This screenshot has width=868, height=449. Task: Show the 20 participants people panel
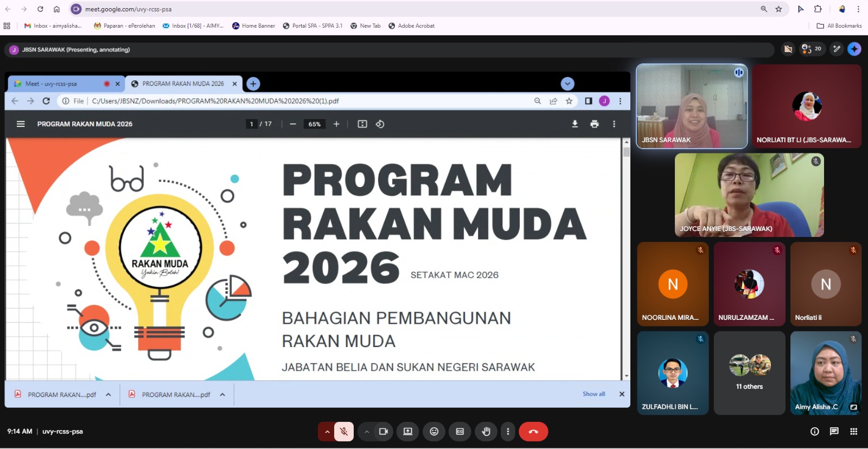812,49
